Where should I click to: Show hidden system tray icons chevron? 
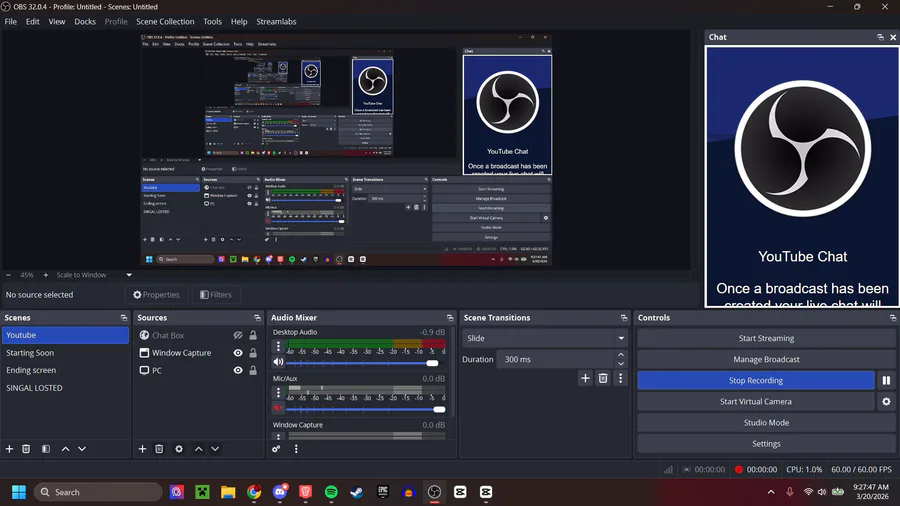(771, 492)
